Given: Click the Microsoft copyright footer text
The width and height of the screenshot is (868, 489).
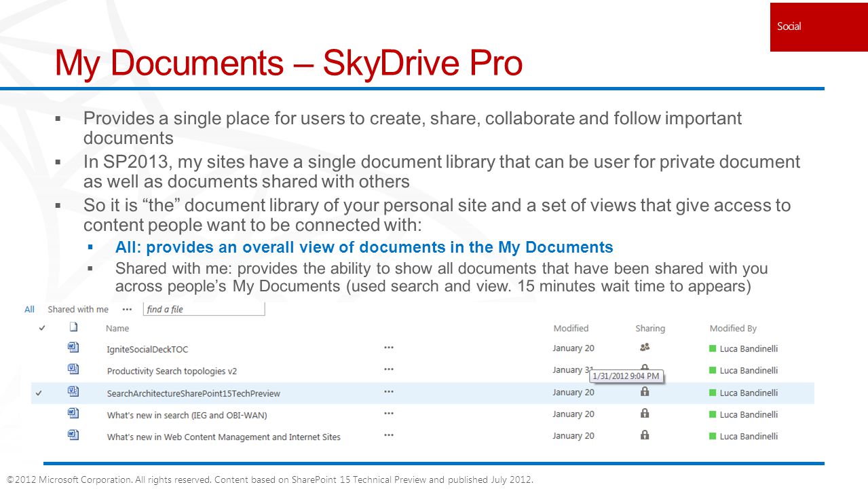Looking at the screenshot, I should pos(269,479).
